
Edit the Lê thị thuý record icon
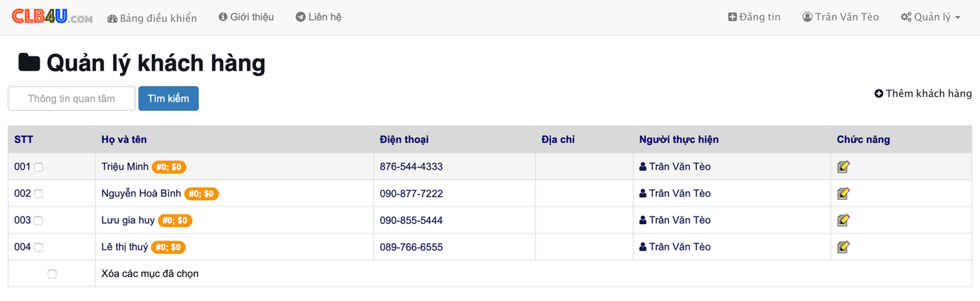tap(843, 247)
